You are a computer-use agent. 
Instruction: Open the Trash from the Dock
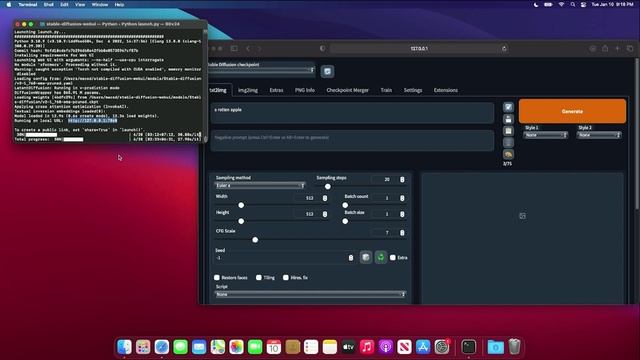(x=514, y=347)
